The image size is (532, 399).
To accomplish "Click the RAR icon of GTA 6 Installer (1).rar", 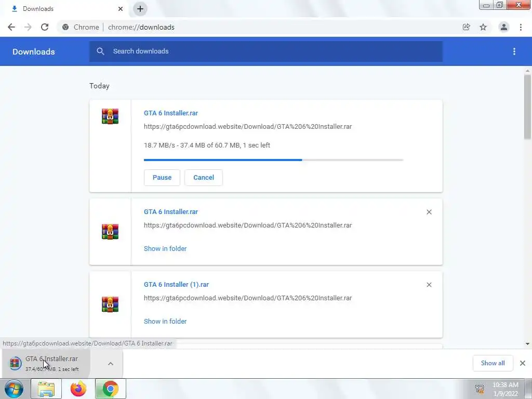I will point(110,304).
